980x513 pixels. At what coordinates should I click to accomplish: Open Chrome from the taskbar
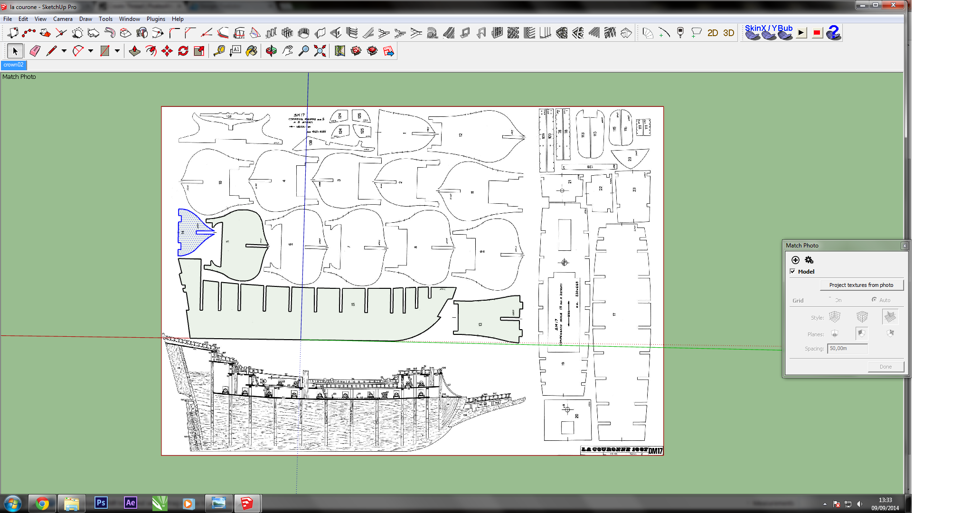point(42,503)
